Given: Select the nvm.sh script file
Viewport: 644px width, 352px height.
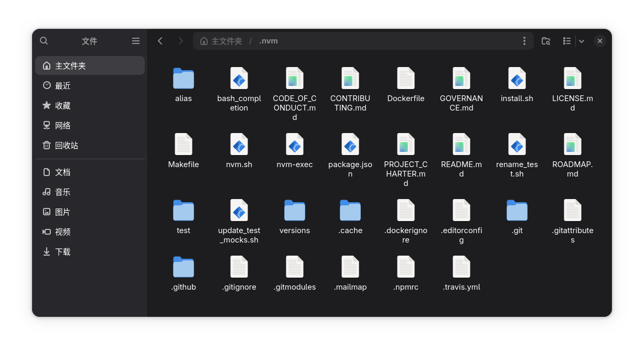Looking at the screenshot, I should 239,150.
